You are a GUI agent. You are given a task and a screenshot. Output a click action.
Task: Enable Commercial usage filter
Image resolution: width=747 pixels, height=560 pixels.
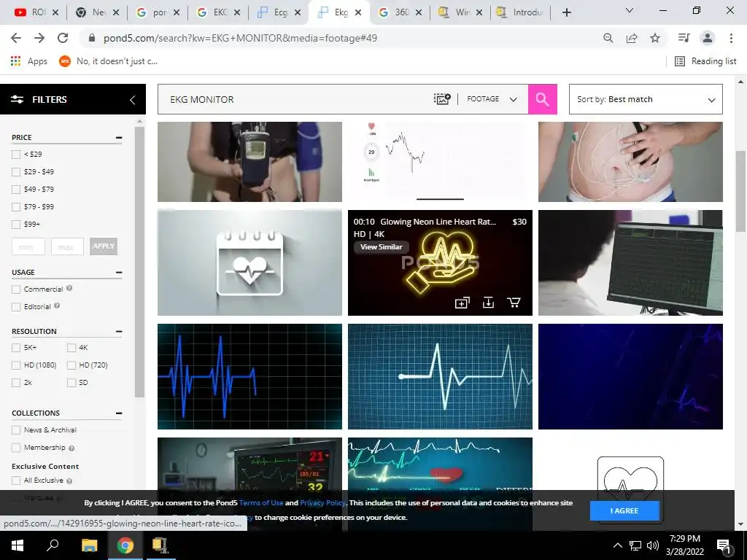[x=16, y=289]
